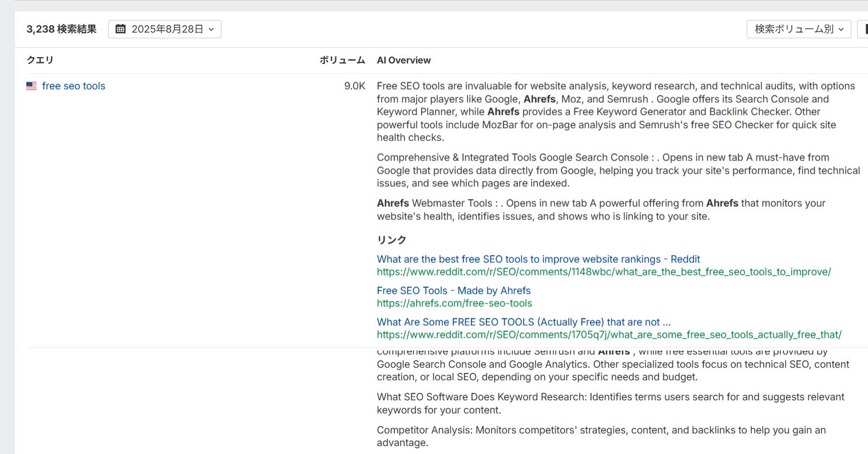Open the Reddit link about best free SEO tools

click(x=538, y=258)
